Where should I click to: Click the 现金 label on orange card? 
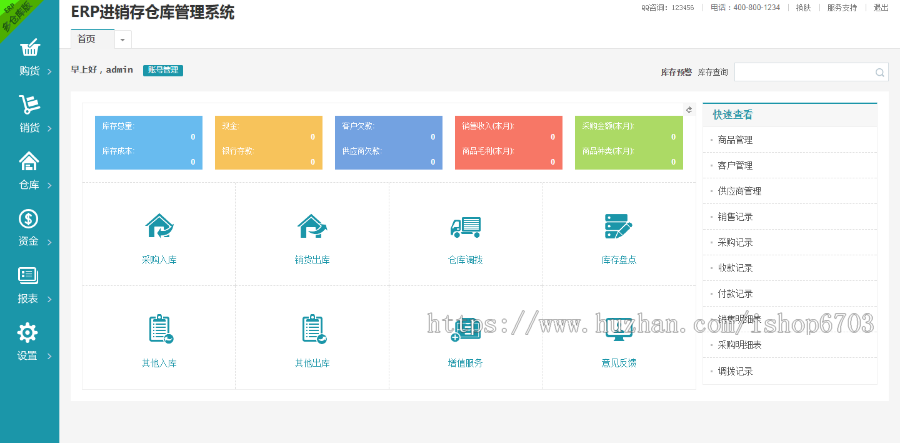pos(231,125)
